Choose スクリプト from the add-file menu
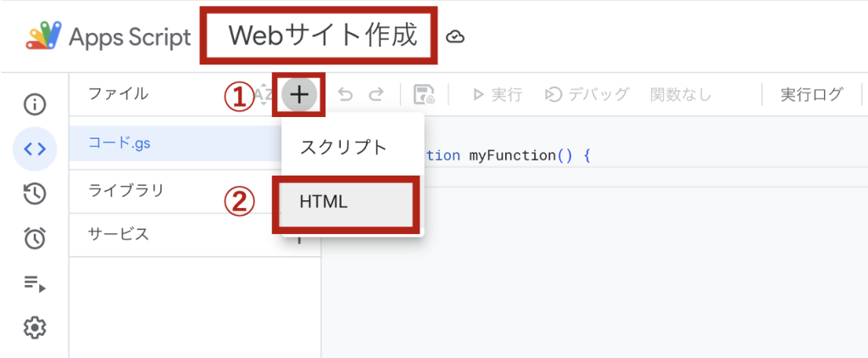This screenshot has width=868, height=358. tap(353, 148)
